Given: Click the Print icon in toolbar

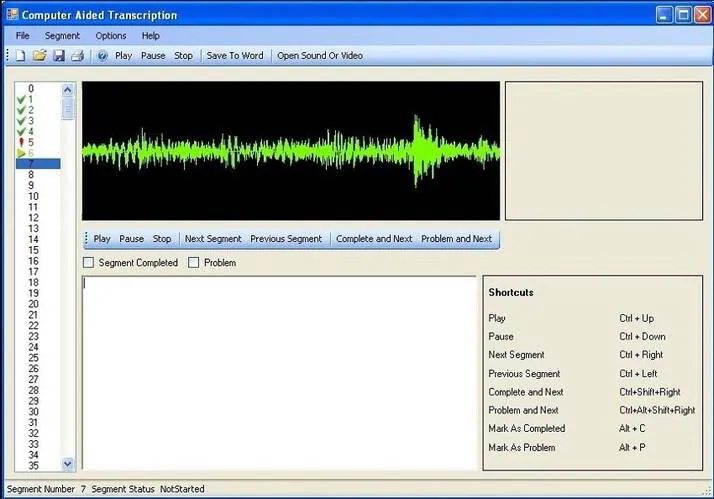Looking at the screenshot, I should [77, 56].
